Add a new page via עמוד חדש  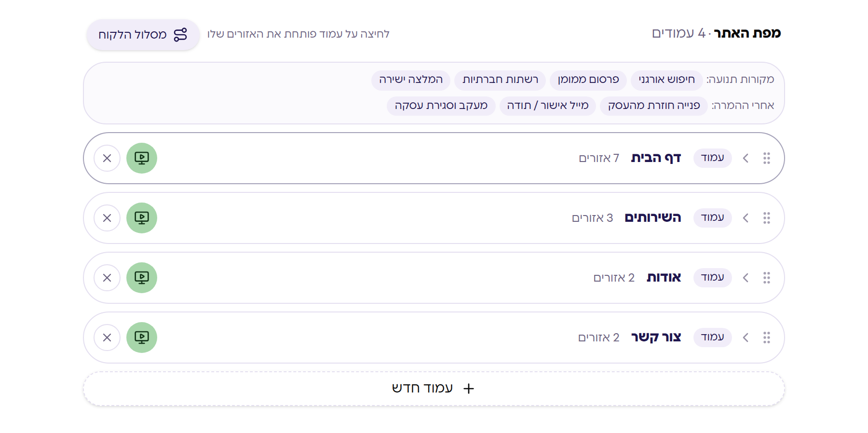tap(434, 389)
